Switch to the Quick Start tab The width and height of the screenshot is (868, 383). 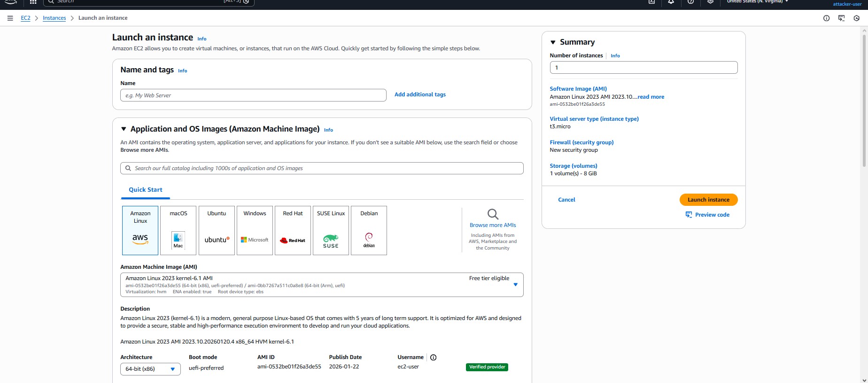[146, 190]
